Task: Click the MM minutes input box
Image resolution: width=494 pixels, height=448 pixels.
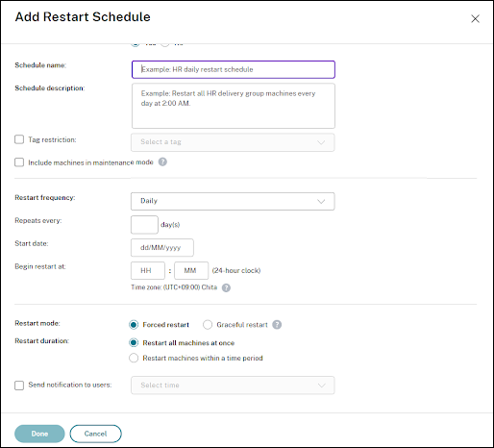Action: 191,270
